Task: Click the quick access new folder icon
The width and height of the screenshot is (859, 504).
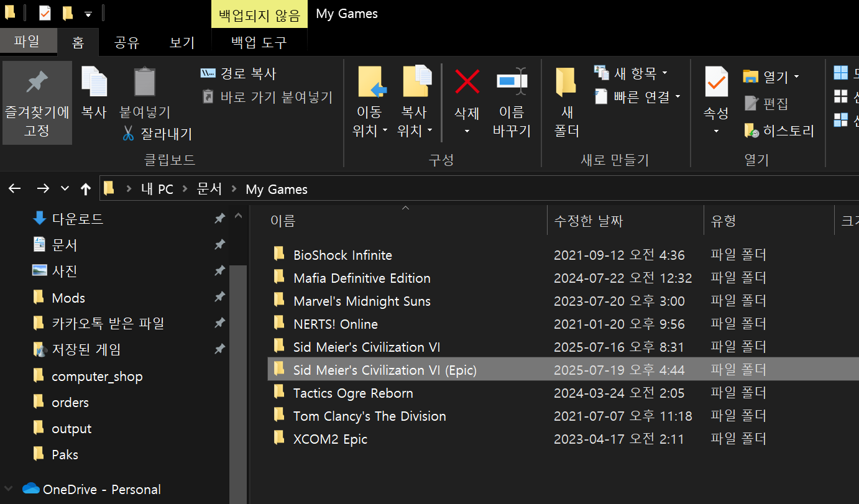Action: click(x=68, y=13)
